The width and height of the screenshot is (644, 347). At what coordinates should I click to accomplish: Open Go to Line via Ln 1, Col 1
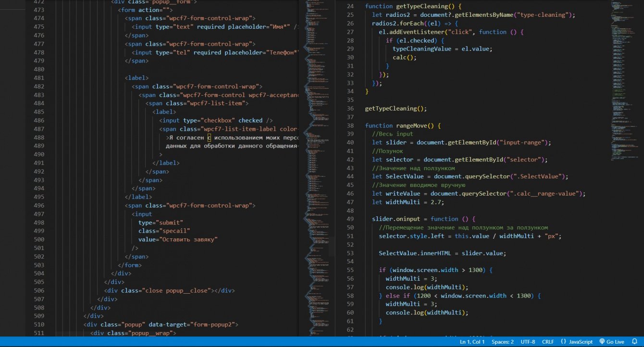point(472,342)
